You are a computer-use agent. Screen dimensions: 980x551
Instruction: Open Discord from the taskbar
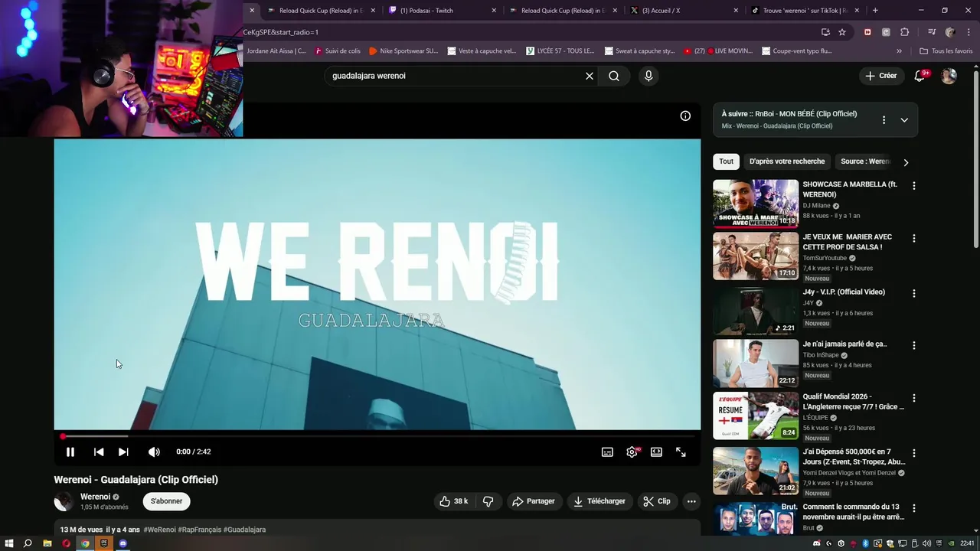[122, 543]
